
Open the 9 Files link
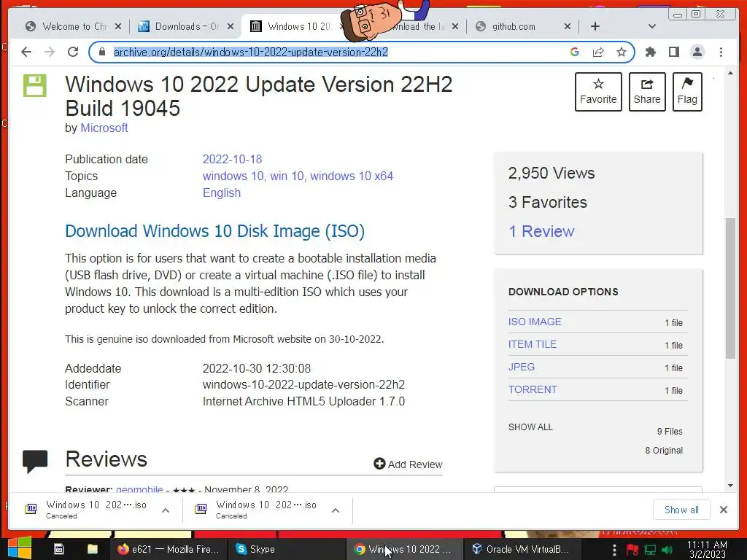pyautogui.click(x=670, y=432)
